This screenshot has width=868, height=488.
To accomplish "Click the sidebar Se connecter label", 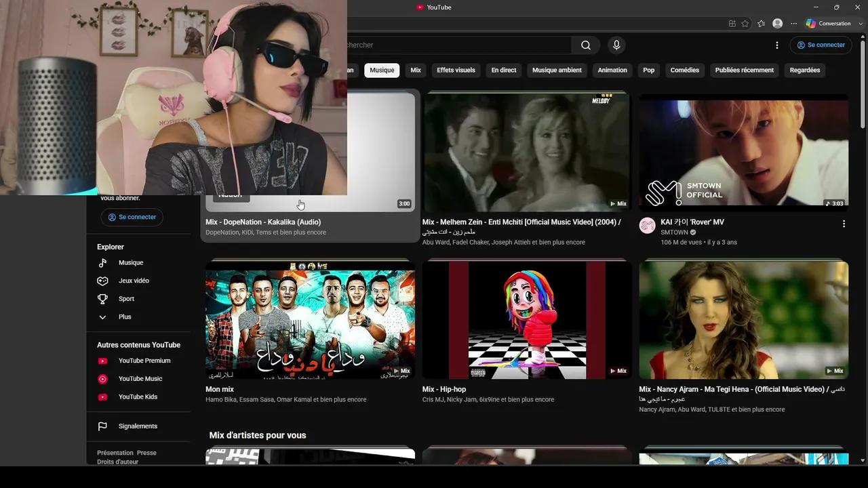I will click(x=138, y=218).
